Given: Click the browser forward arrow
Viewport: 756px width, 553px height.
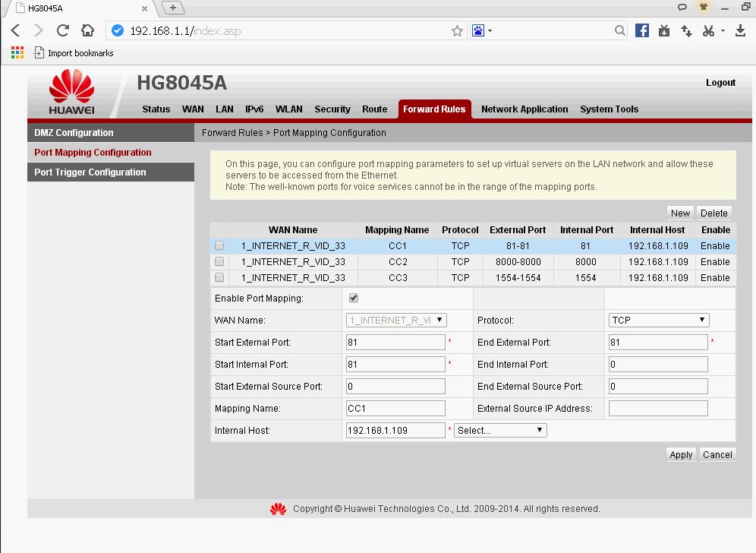Looking at the screenshot, I should pyautogui.click(x=39, y=31).
